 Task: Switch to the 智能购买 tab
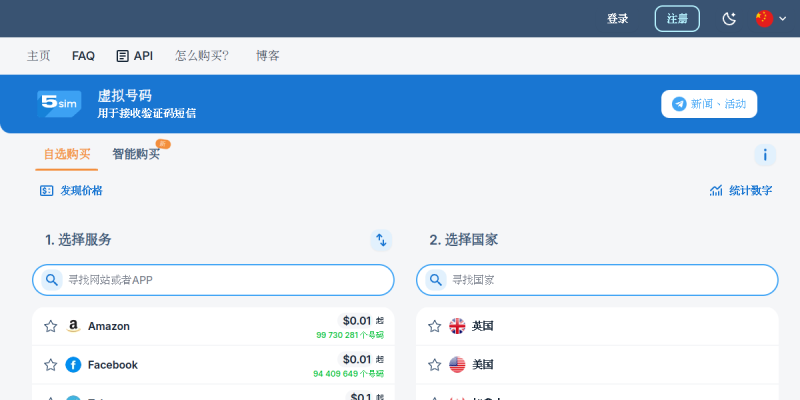pos(136,154)
